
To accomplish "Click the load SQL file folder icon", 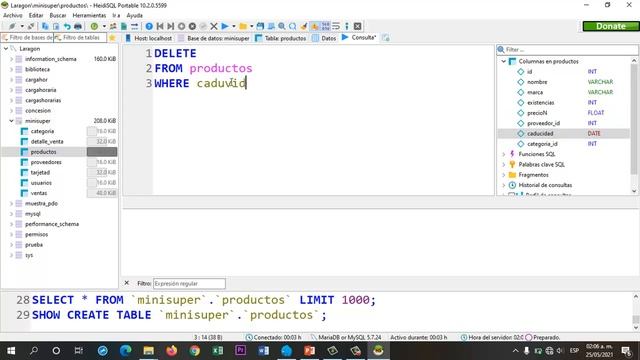I will click(243, 27).
